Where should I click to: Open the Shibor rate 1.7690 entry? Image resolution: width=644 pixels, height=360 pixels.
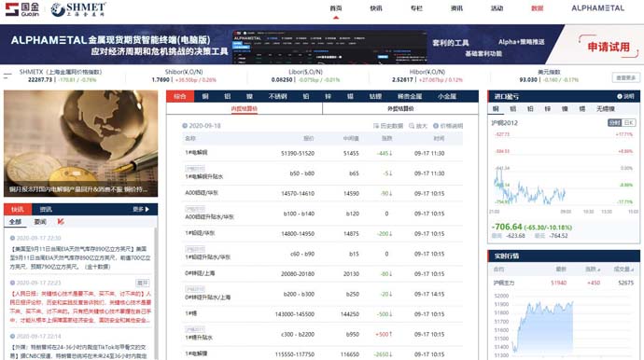[x=161, y=79]
